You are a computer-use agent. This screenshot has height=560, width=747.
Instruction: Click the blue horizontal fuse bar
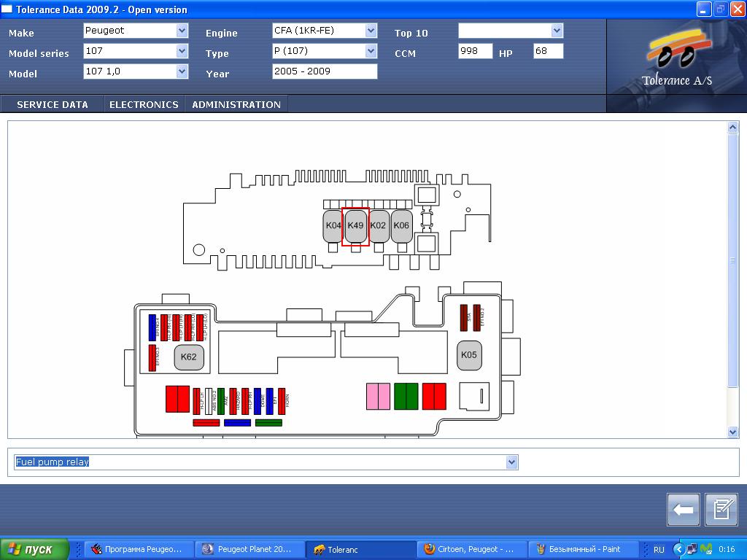[x=237, y=423]
